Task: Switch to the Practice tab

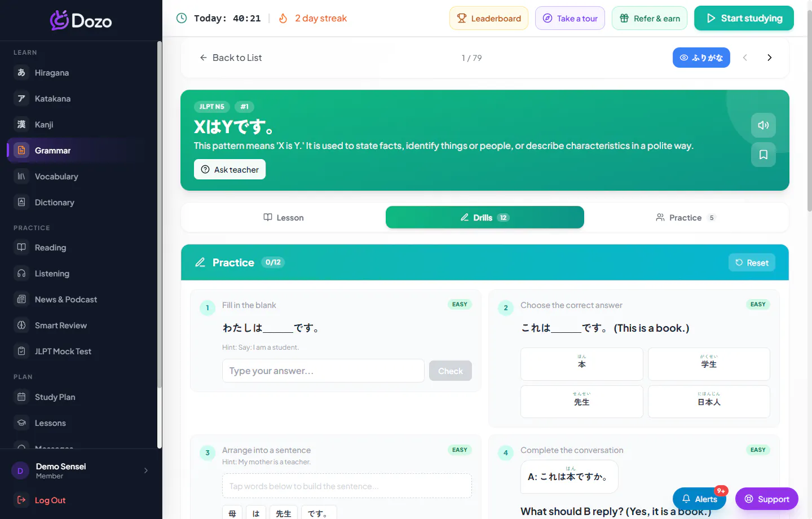Action: click(x=686, y=217)
